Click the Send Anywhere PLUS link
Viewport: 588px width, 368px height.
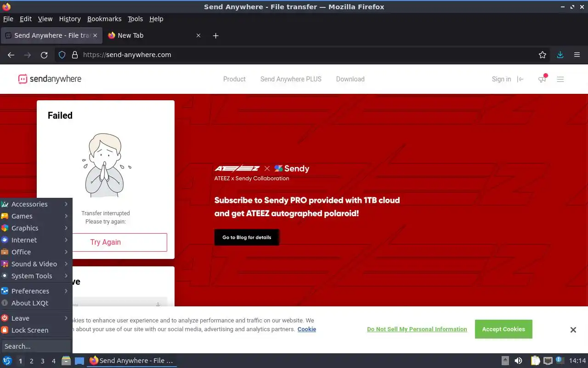click(x=291, y=79)
